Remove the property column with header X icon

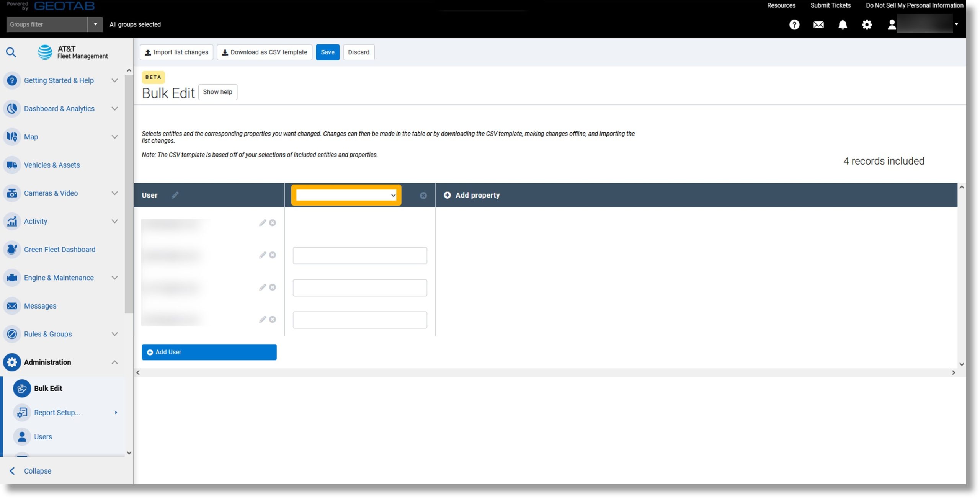[x=423, y=196]
